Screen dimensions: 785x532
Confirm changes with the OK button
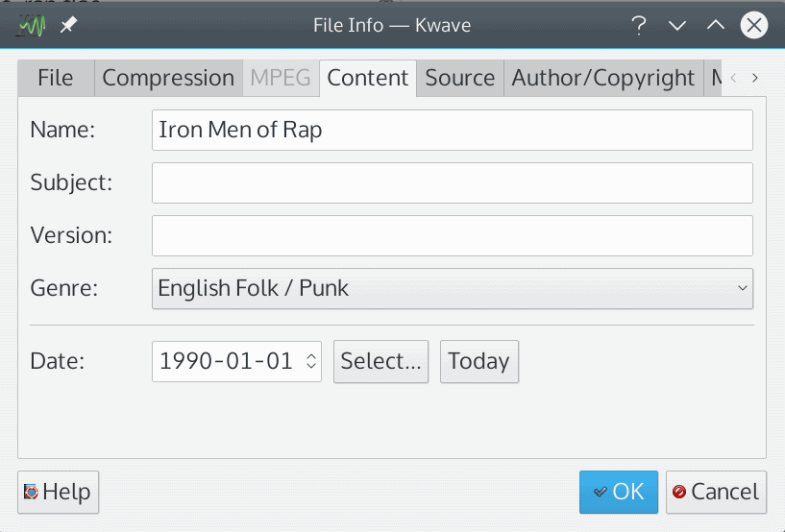[x=619, y=492]
